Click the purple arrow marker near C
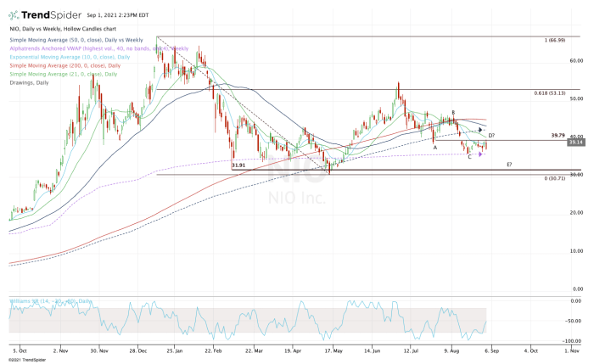594x364 pixels. [x=480, y=154]
